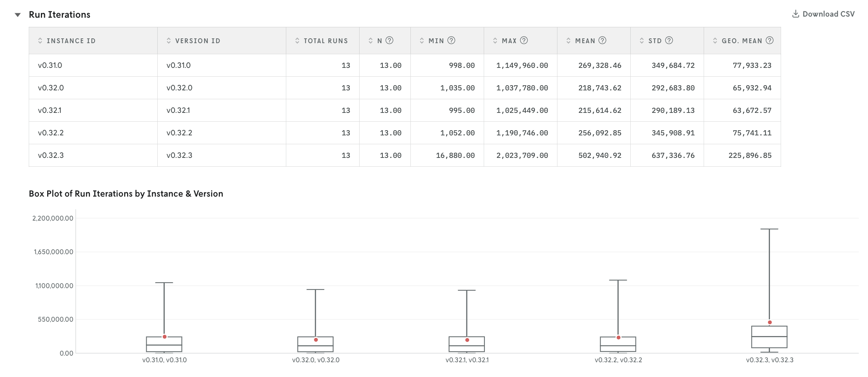This screenshot has height=377, width=868.
Task: Click red mean dot for v0.31.0
Action: point(165,337)
